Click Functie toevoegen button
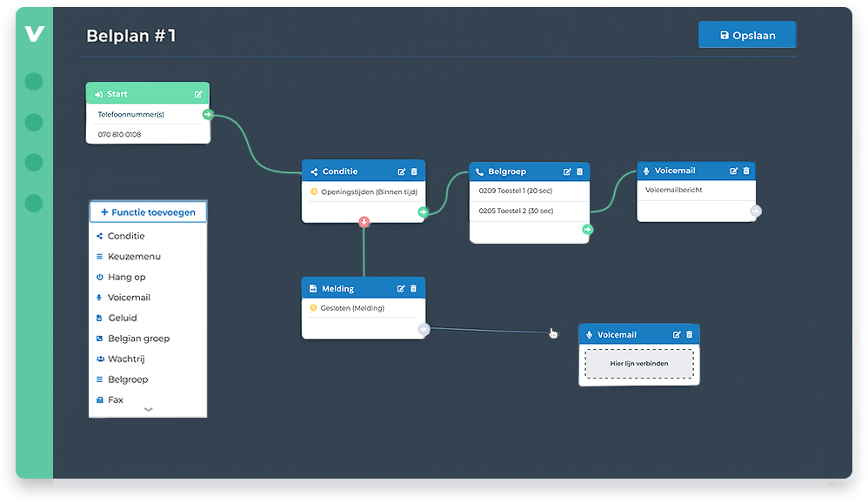 (148, 211)
